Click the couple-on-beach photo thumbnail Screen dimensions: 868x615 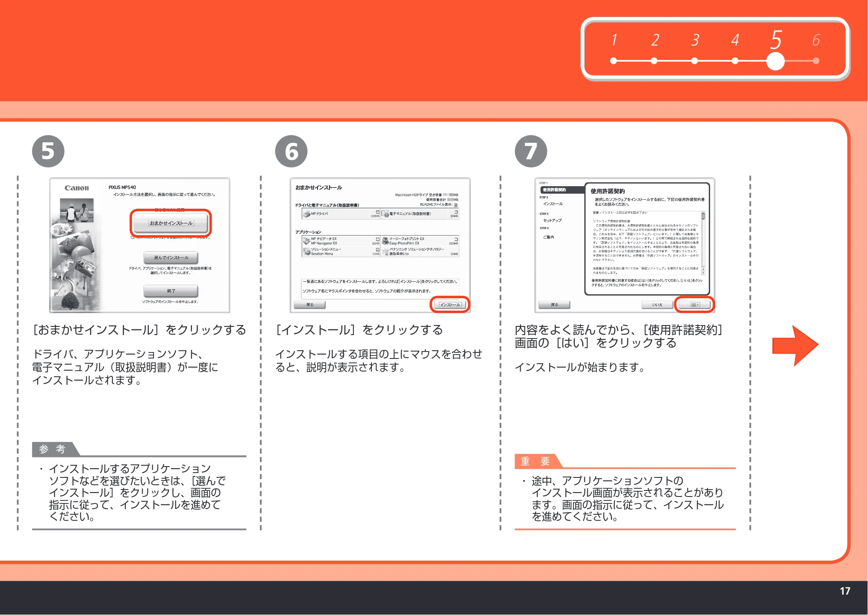click(x=77, y=210)
